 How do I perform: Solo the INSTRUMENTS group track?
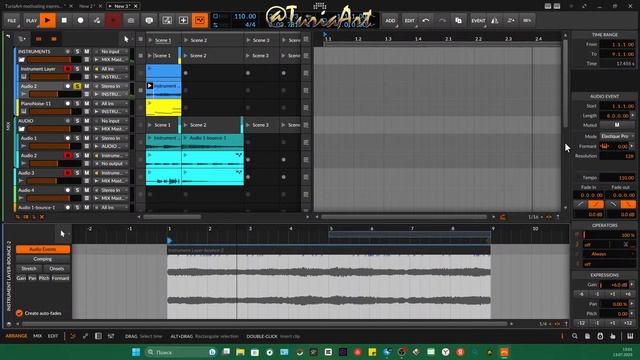[x=77, y=51]
